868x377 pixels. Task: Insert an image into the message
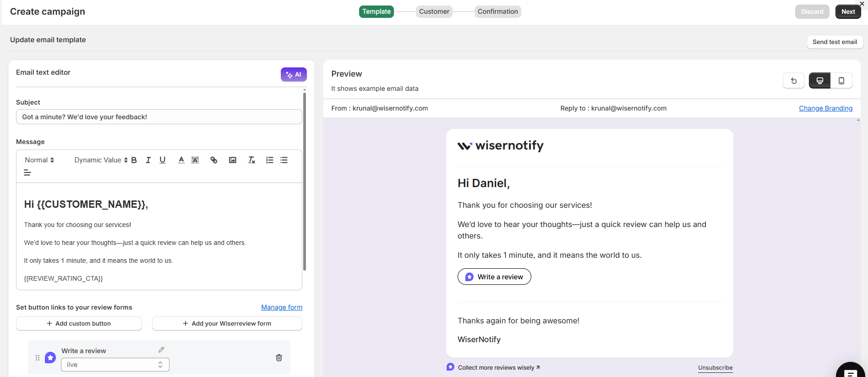coord(233,160)
